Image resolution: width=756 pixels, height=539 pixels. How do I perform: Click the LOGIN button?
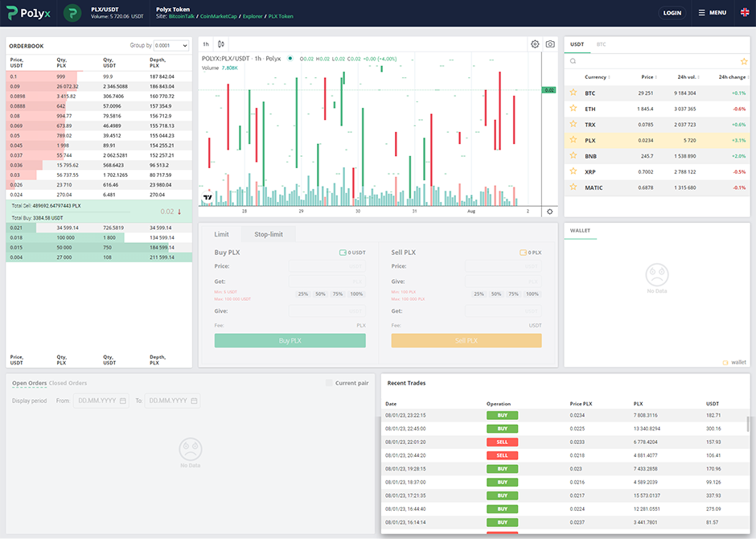(x=672, y=13)
